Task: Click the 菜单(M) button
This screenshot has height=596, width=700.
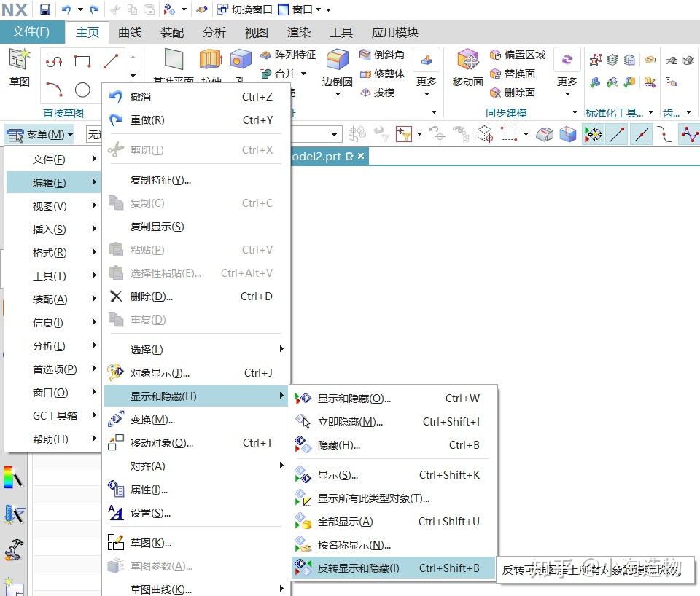Action: (x=39, y=134)
